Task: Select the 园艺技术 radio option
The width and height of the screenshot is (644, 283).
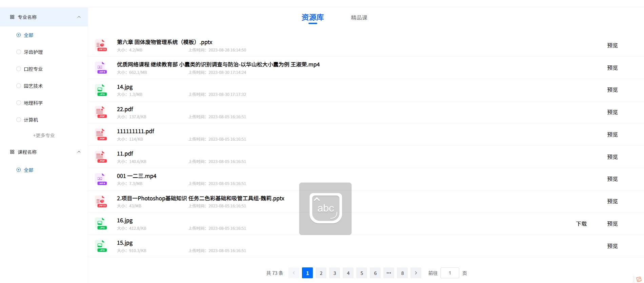Action: (x=30, y=86)
